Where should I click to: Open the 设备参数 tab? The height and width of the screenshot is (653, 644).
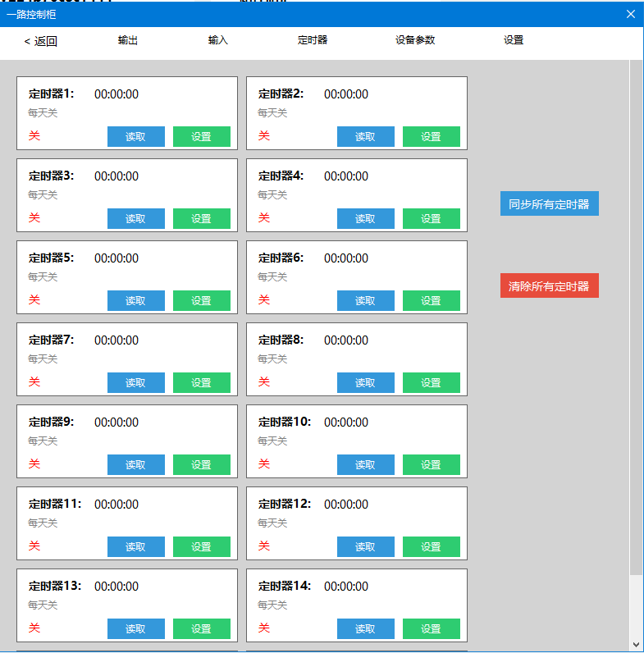(415, 40)
